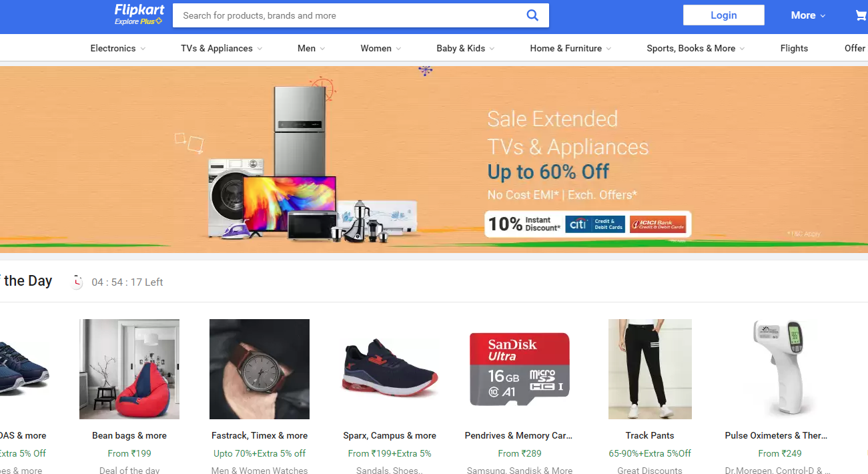Click the Explore Plus link
The height and width of the screenshot is (474, 868).
(x=138, y=21)
